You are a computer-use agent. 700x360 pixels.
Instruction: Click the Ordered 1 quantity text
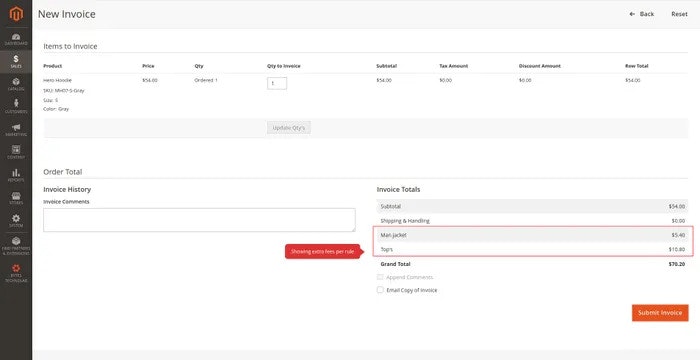[x=206, y=80]
